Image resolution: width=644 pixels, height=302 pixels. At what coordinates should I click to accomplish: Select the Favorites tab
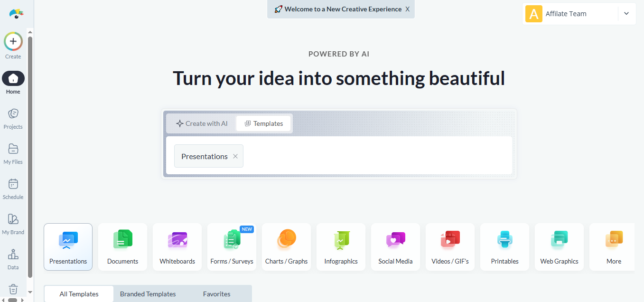(x=216, y=294)
